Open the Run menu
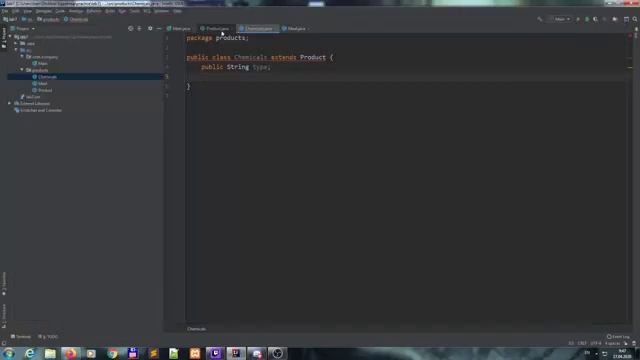The image size is (640, 360). click(x=122, y=11)
